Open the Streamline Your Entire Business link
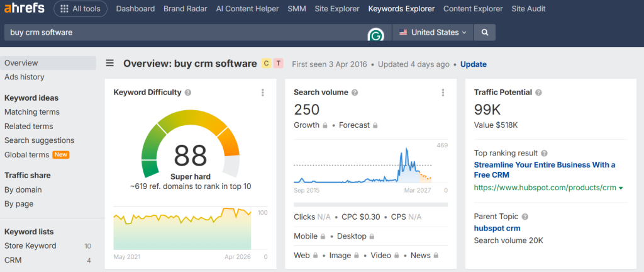Image resolution: width=644 pixels, height=272 pixels. (545, 170)
